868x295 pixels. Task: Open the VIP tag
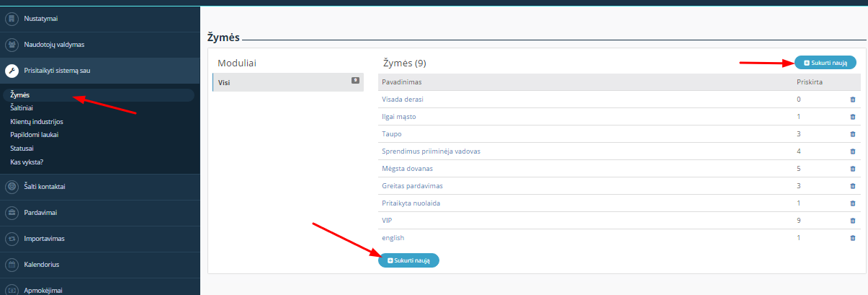387,221
